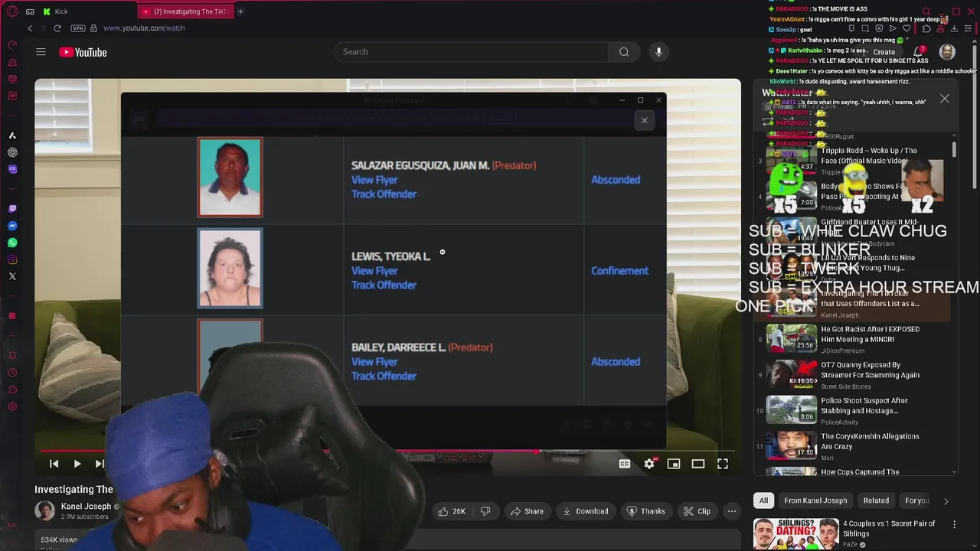Select the All filter chip

pyautogui.click(x=763, y=500)
